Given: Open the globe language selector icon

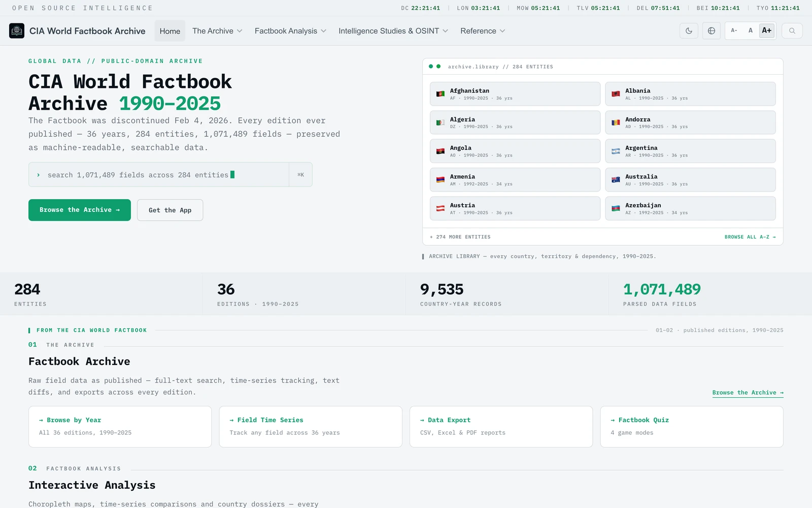Looking at the screenshot, I should [712, 31].
